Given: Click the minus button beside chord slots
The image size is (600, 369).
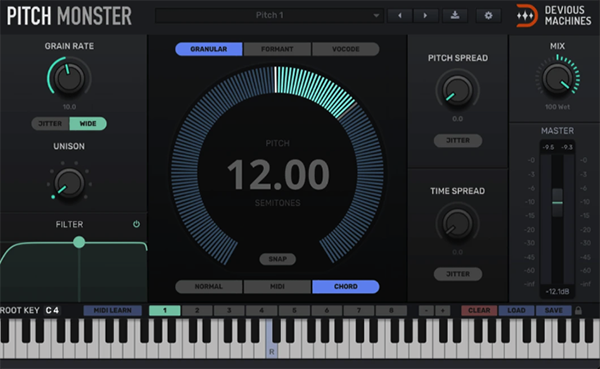Looking at the screenshot, I should 426,310.
